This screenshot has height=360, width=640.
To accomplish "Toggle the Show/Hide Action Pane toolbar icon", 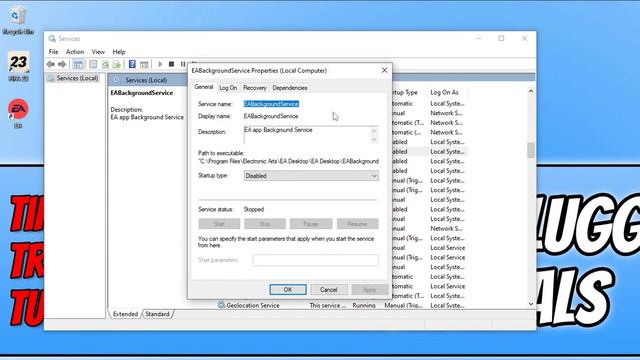I will tap(144, 64).
